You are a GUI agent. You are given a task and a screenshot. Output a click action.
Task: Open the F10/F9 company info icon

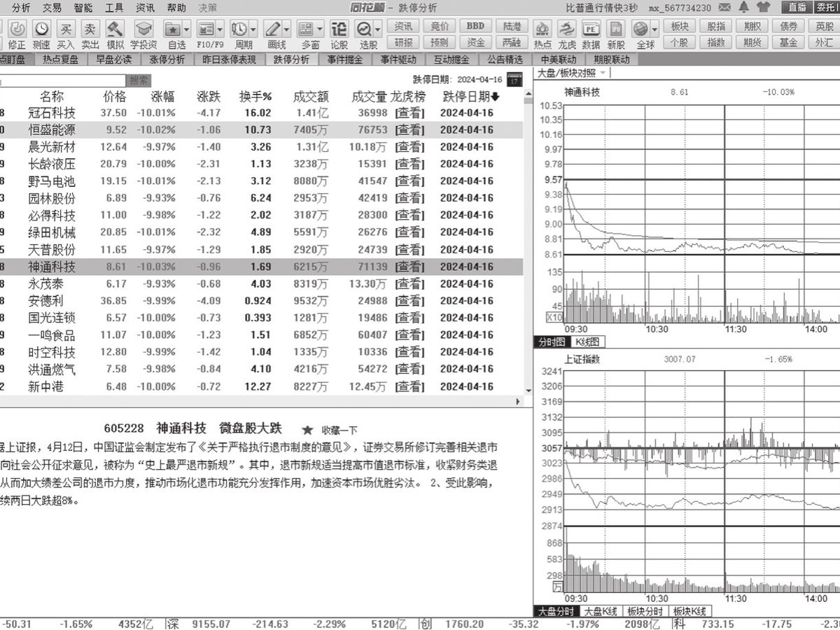point(206,29)
